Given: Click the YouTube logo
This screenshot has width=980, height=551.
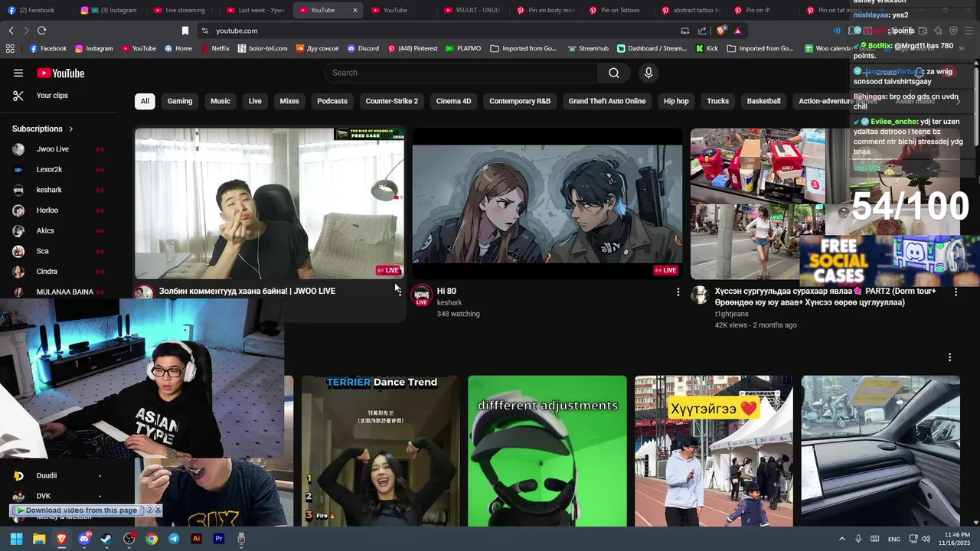Looking at the screenshot, I should (x=60, y=73).
